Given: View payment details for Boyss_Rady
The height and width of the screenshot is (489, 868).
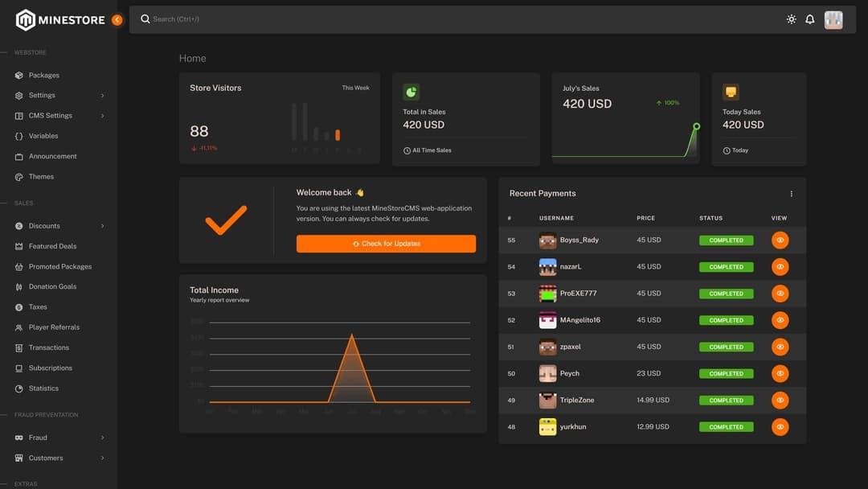Looking at the screenshot, I should click(x=780, y=240).
